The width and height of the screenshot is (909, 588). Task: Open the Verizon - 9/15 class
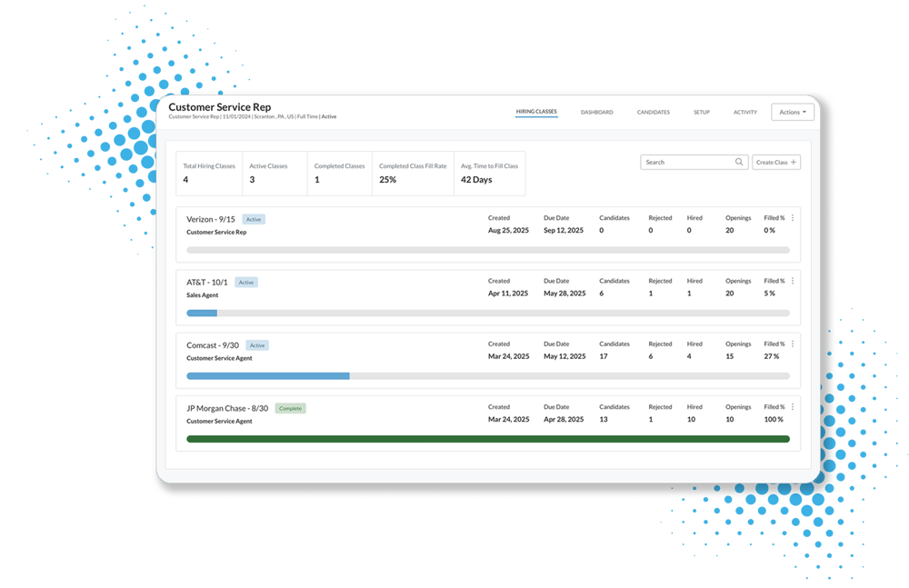(211, 219)
